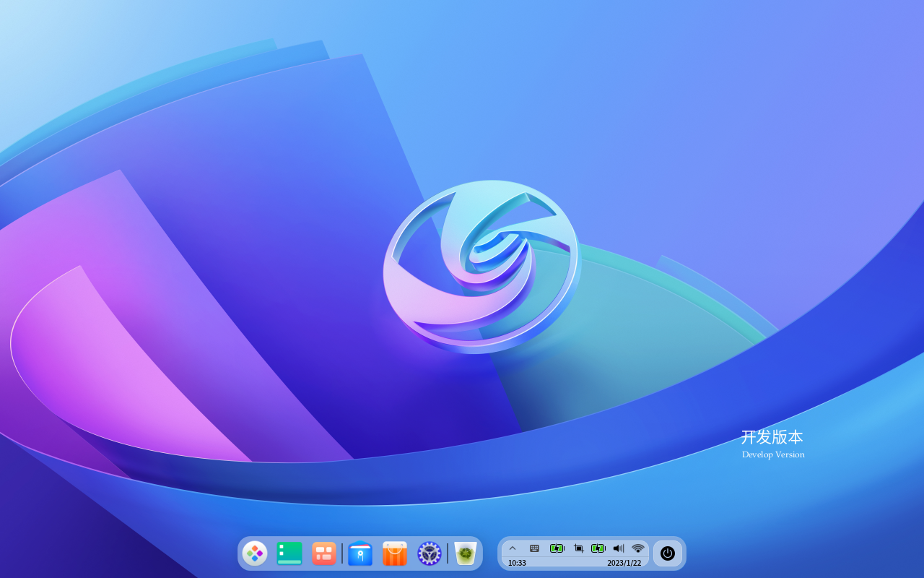The image size is (924, 578).
Task: Open the App Store
Action: (394, 553)
